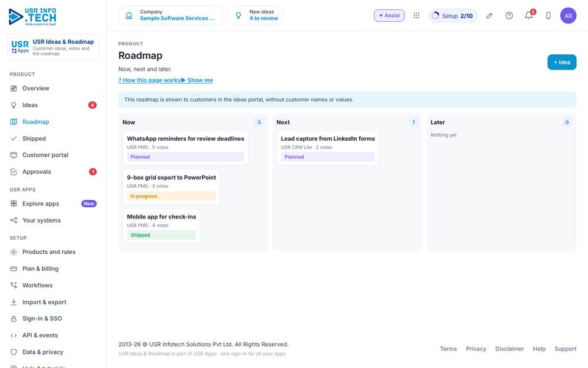This screenshot has height=368, width=588.
Task: Click the pencil edit icon in header
Action: pos(489,15)
